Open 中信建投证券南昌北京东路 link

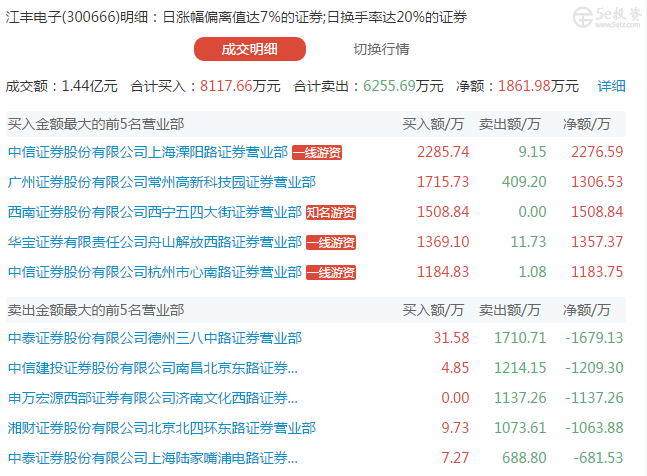point(153,368)
